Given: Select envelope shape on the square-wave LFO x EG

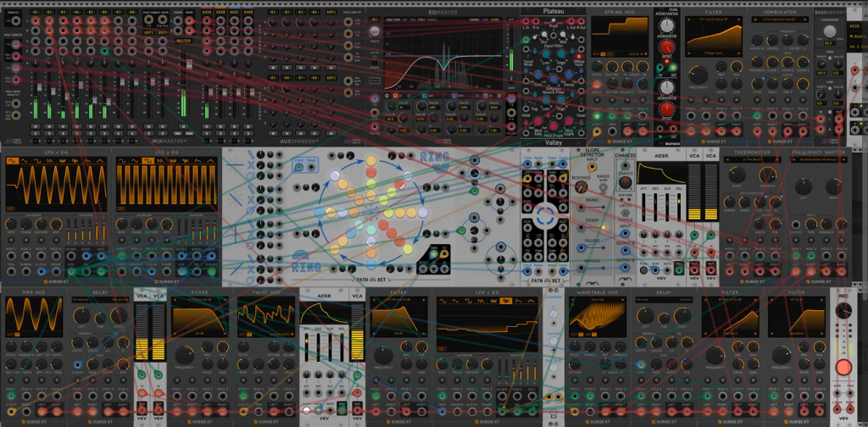Looking at the screenshot, I should pyautogui.click(x=198, y=160).
